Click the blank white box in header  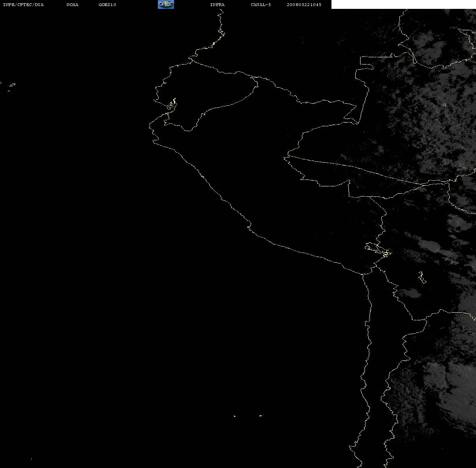coord(403,4)
